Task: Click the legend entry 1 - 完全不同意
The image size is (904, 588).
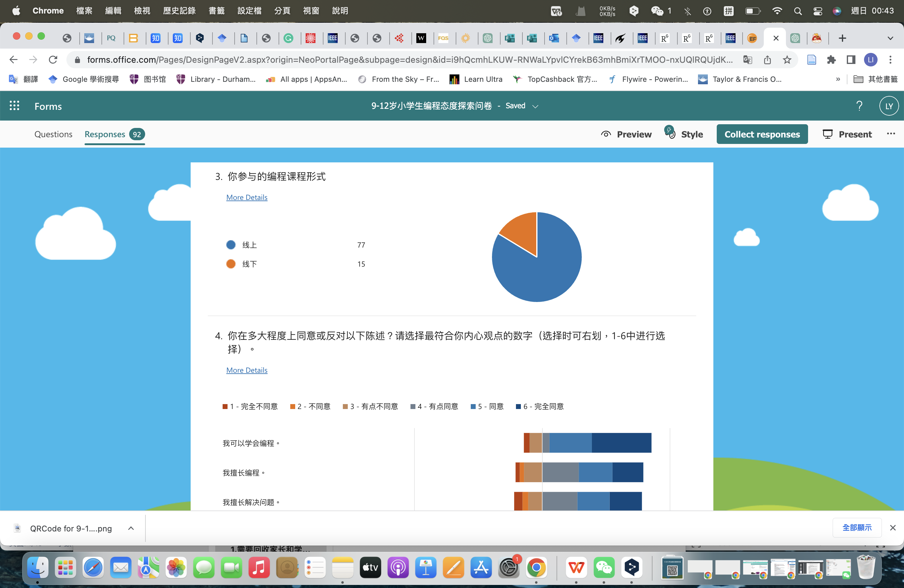Action: (250, 407)
